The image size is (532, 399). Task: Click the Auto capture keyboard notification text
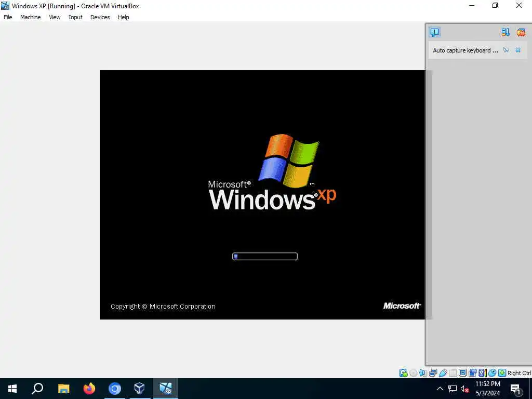pos(465,50)
